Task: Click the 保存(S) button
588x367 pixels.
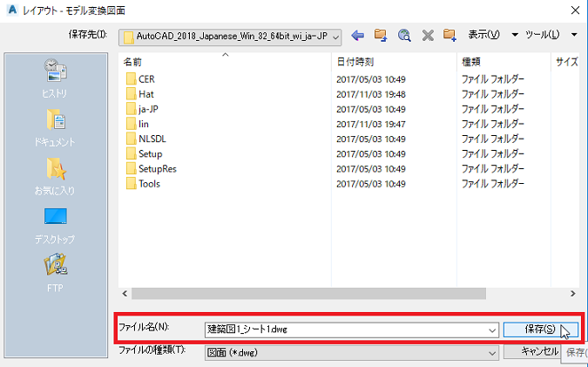Action: tap(540, 330)
